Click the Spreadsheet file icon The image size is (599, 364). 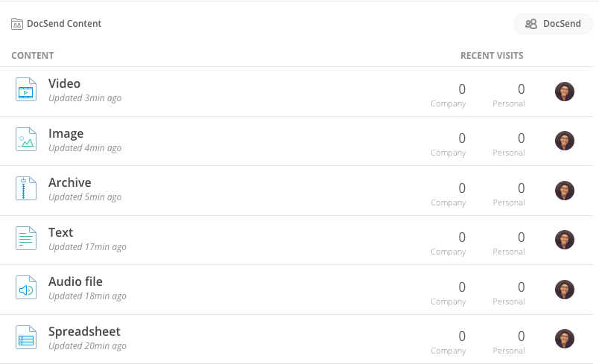pos(26,337)
